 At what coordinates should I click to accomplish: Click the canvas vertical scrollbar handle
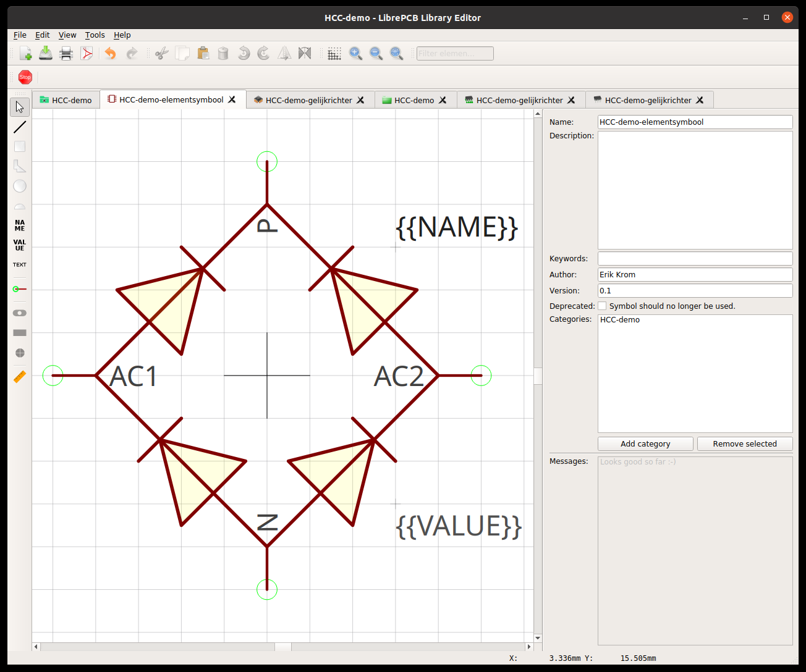click(x=538, y=376)
